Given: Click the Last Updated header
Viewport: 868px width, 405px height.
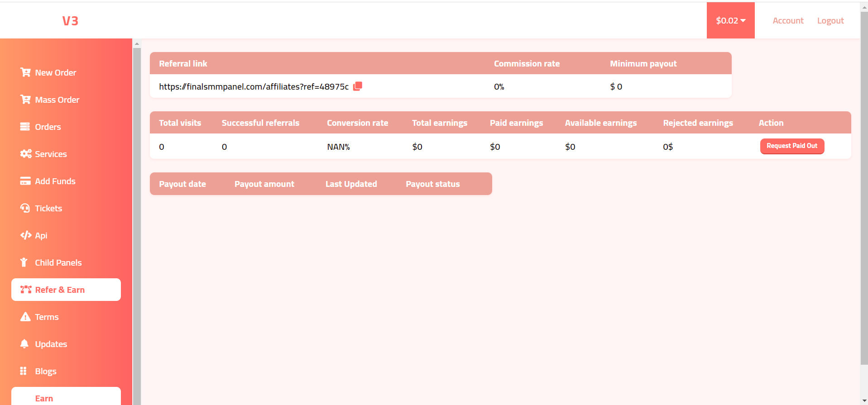Looking at the screenshot, I should click(x=351, y=184).
